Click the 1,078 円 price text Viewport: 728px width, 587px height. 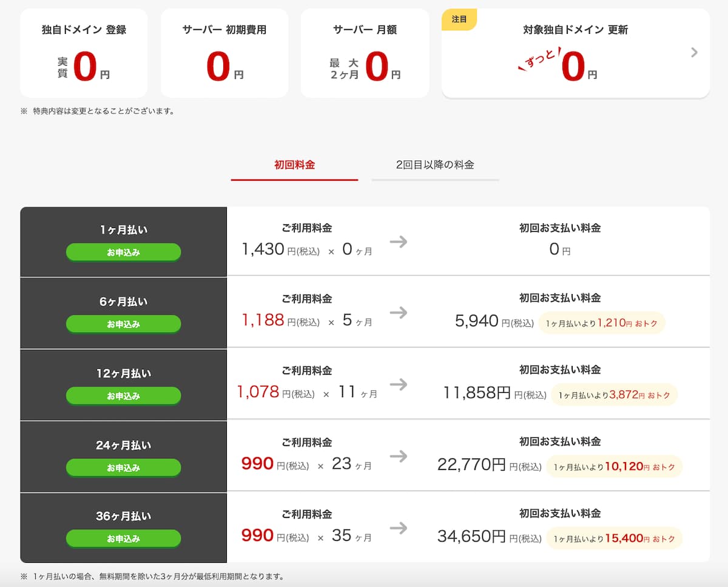tap(276, 392)
